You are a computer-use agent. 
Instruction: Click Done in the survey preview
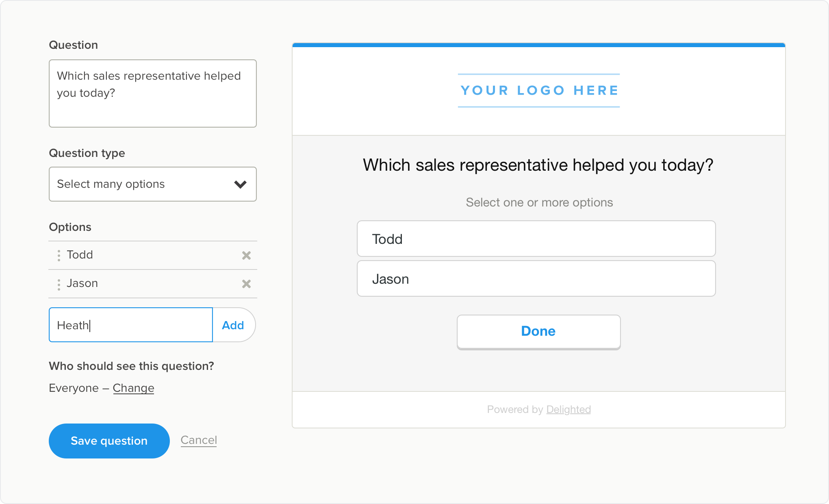538,331
